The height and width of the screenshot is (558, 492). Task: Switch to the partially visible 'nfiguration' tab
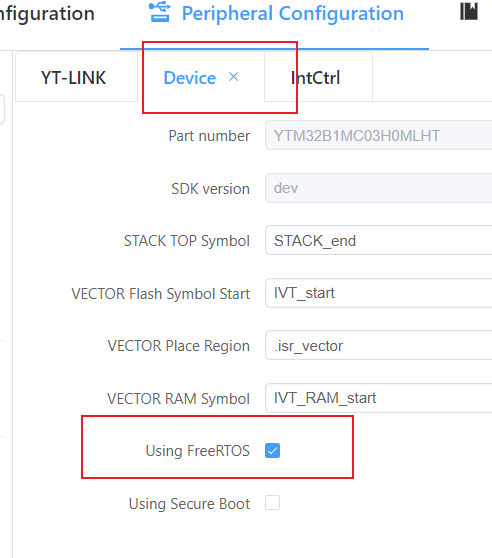pos(47,14)
